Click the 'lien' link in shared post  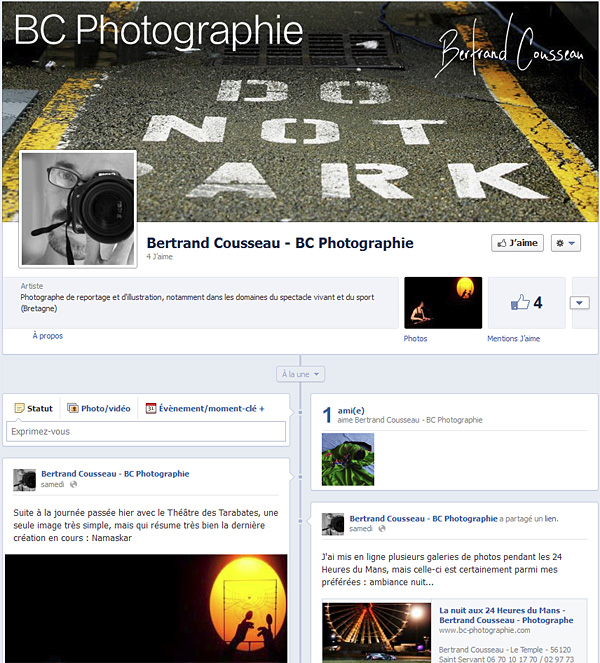pos(551,518)
